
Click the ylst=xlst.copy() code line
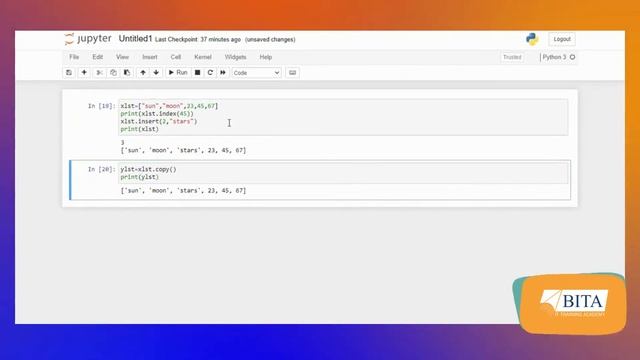click(x=148, y=169)
